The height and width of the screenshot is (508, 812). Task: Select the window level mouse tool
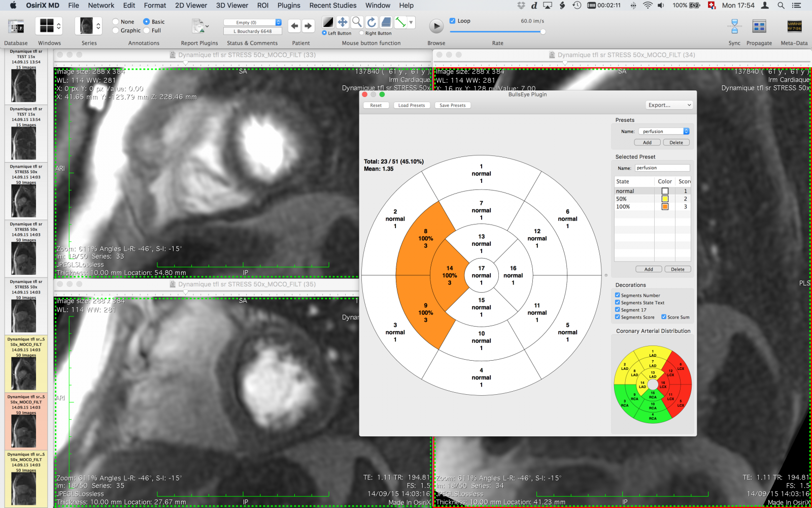coord(328,22)
